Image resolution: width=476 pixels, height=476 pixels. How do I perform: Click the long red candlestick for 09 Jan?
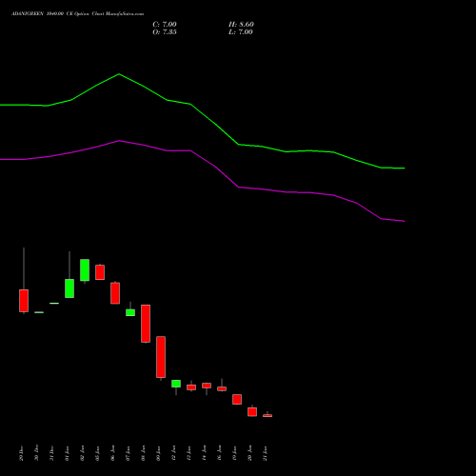(161, 357)
